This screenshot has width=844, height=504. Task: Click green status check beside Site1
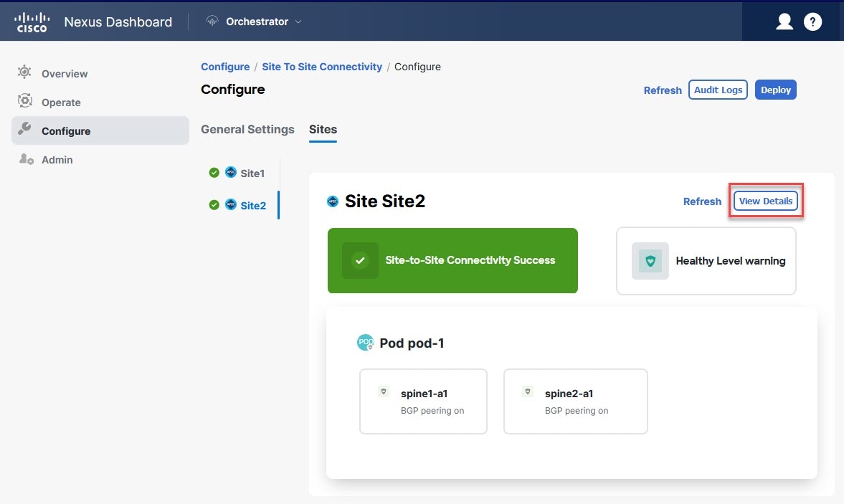pyautogui.click(x=214, y=173)
